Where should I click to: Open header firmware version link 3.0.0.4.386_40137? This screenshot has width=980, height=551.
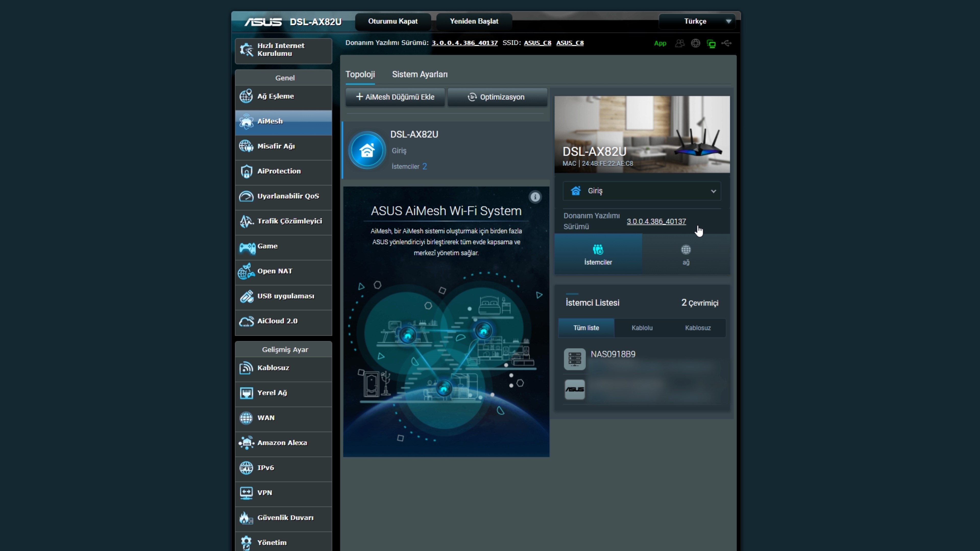click(x=464, y=43)
